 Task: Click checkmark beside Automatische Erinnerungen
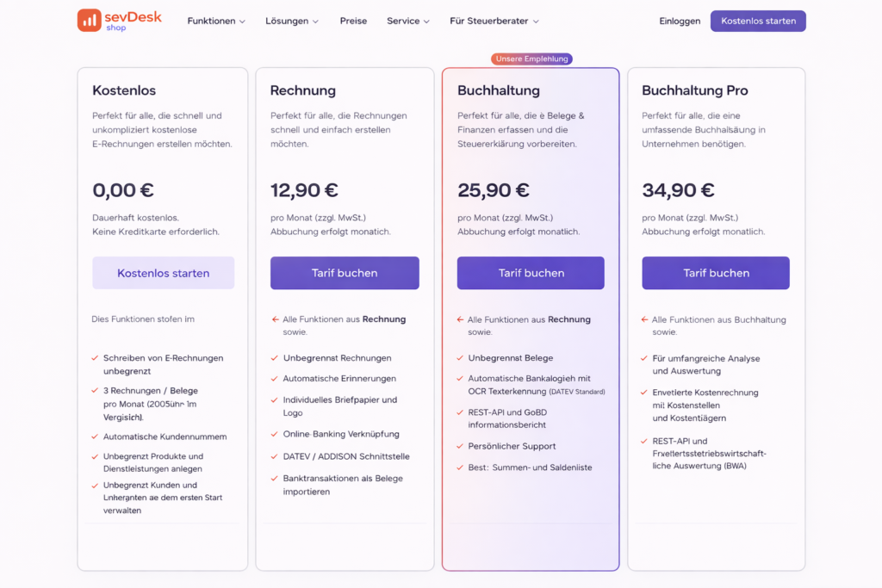click(x=275, y=379)
